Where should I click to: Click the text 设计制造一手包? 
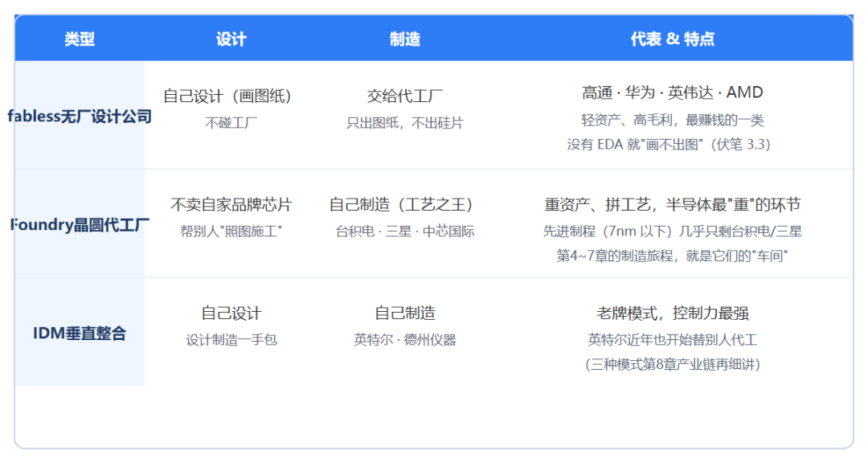coord(231,339)
